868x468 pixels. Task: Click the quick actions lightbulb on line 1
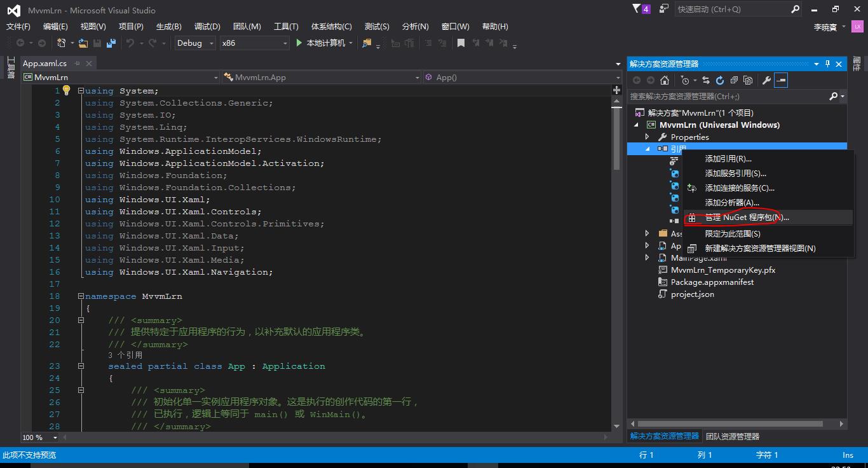click(x=66, y=90)
